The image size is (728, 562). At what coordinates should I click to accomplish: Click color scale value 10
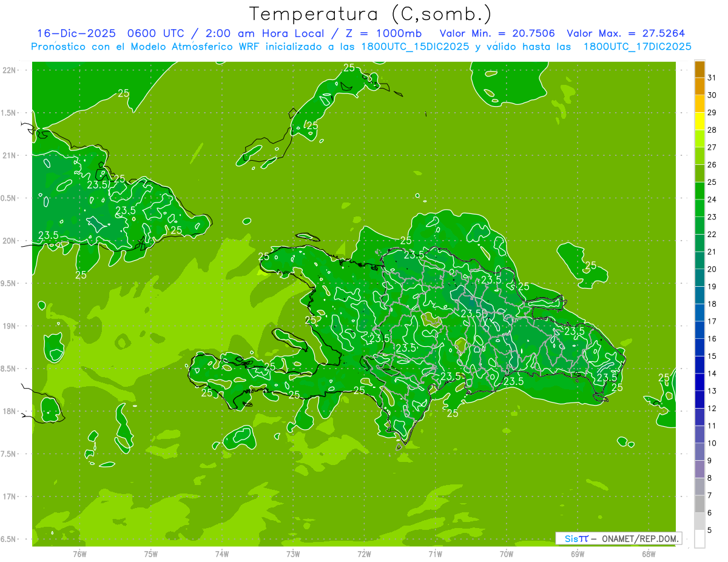point(712,443)
